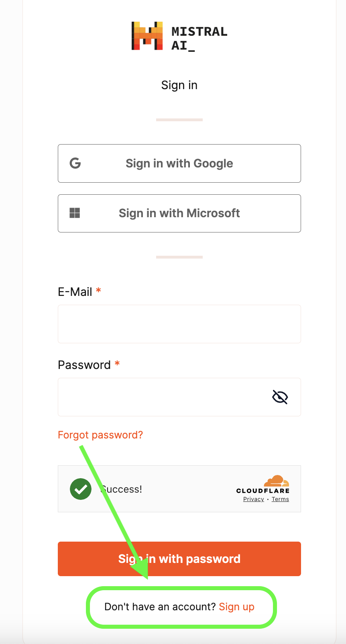
Task: Click the Success! verification text
Action: tap(121, 489)
